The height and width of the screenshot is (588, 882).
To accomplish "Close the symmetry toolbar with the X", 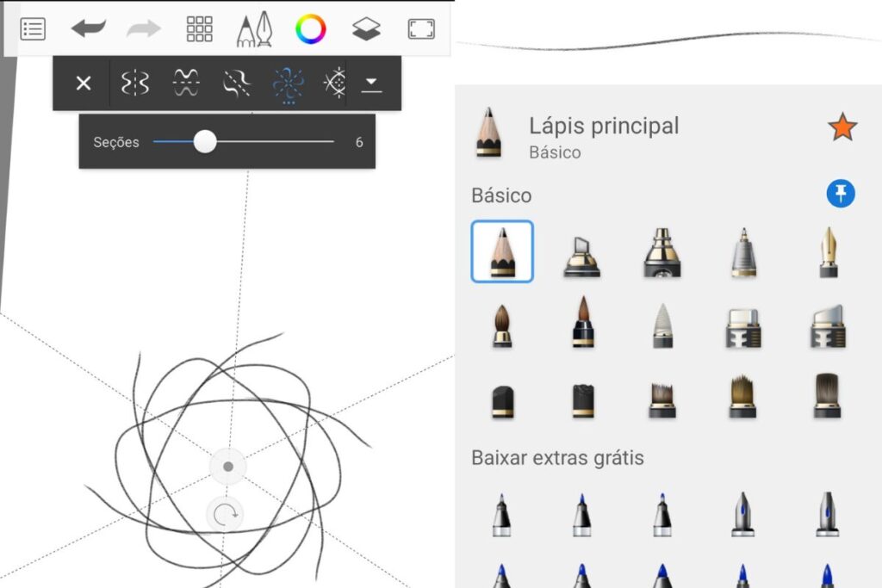I will (x=84, y=84).
